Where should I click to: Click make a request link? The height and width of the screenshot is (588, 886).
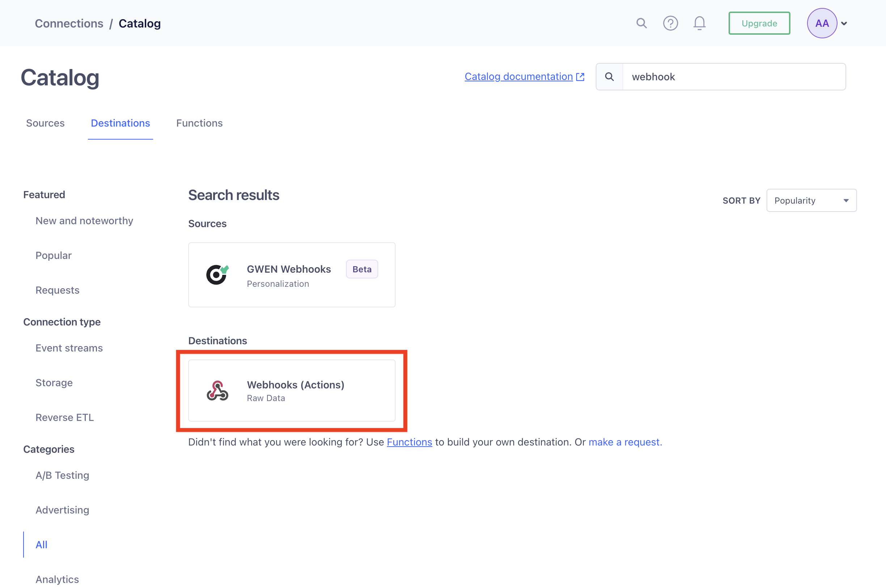click(x=625, y=442)
